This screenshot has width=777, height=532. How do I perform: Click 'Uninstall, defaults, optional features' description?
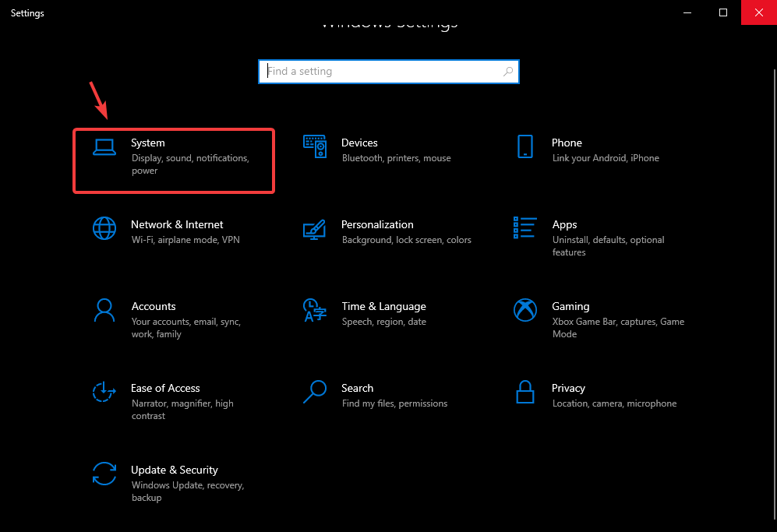pos(608,245)
